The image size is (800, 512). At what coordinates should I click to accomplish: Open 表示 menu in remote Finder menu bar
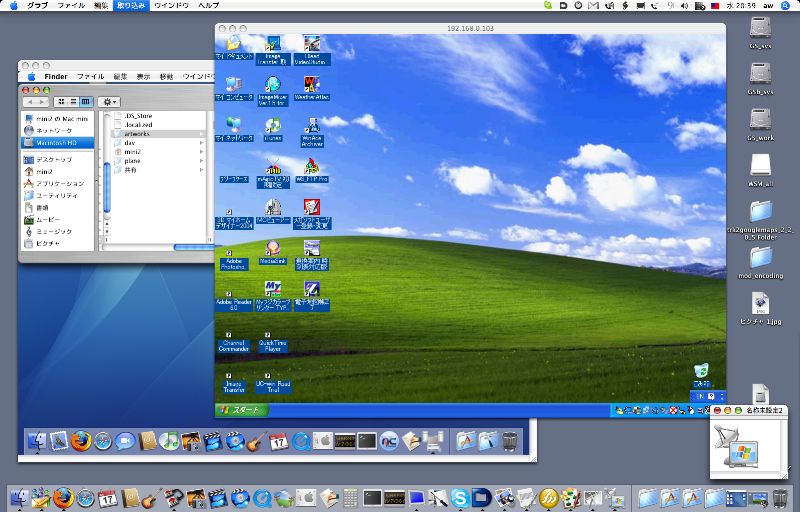point(143,76)
